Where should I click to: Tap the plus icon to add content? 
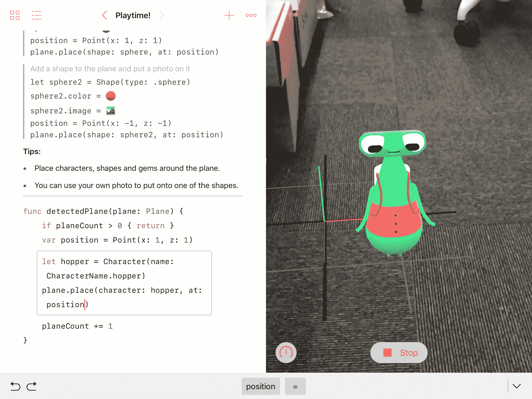229,15
